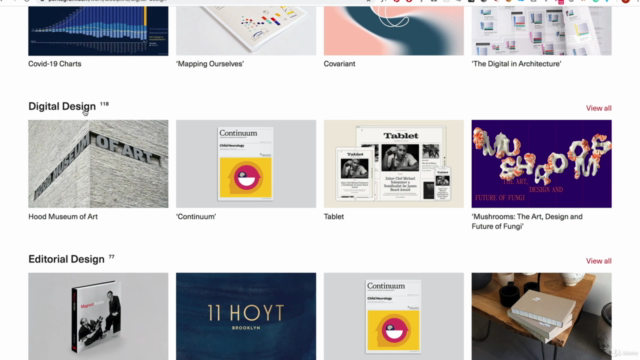The width and height of the screenshot is (640, 360).
Task: Click the 77 count beside Editorial Design
Action: (x=111, y=257)
